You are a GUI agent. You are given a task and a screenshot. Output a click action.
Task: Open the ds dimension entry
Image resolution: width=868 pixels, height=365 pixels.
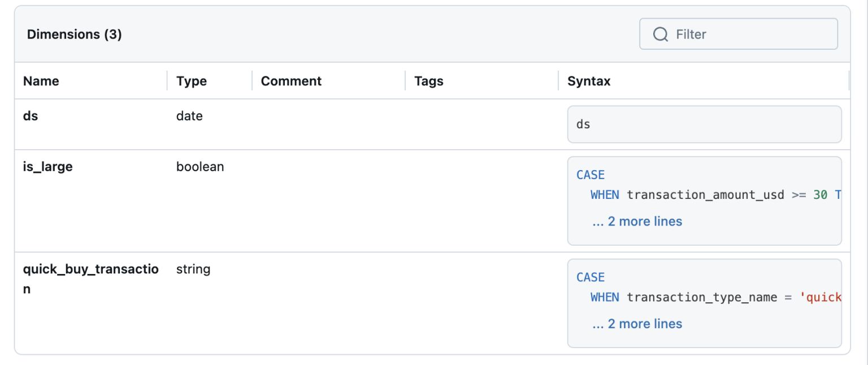pyautogui.click(x=29, y=115)
